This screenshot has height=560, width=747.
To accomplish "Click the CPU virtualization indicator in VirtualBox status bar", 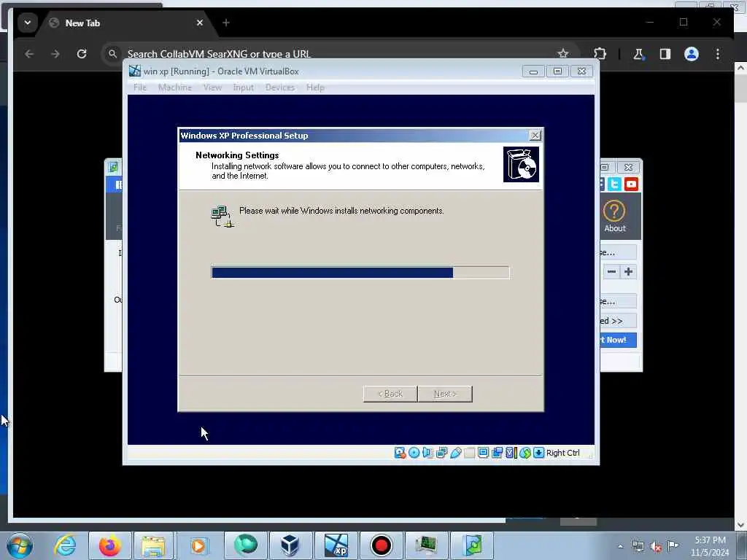I will tap(511, 453).
